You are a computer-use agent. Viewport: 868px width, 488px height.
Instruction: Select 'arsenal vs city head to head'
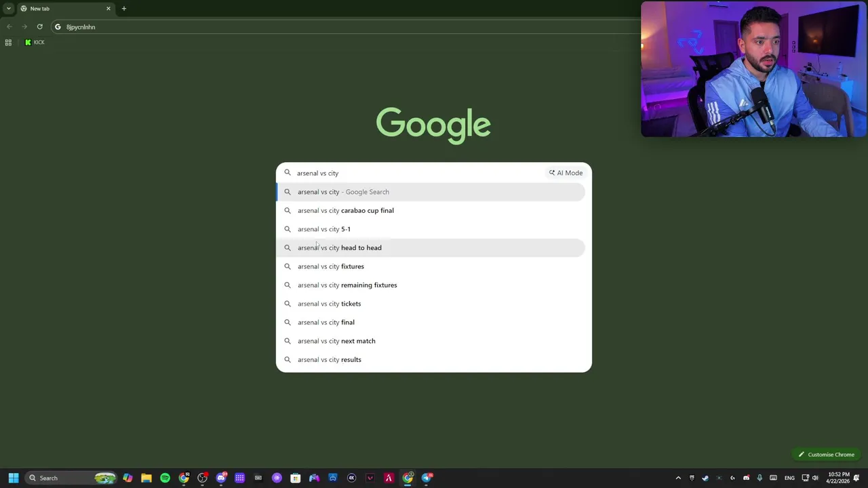[x=430, y=247]
